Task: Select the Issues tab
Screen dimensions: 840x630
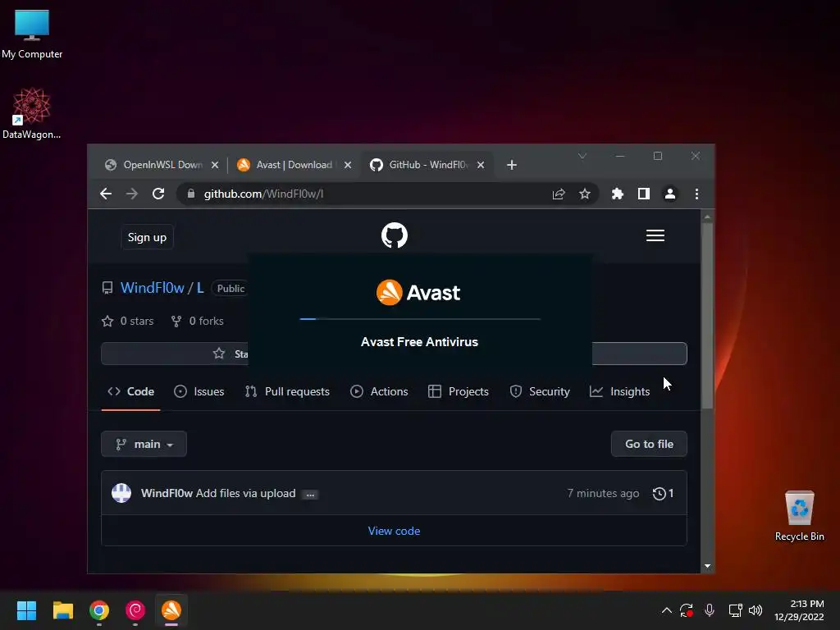Action: click(x=199, y=391)
